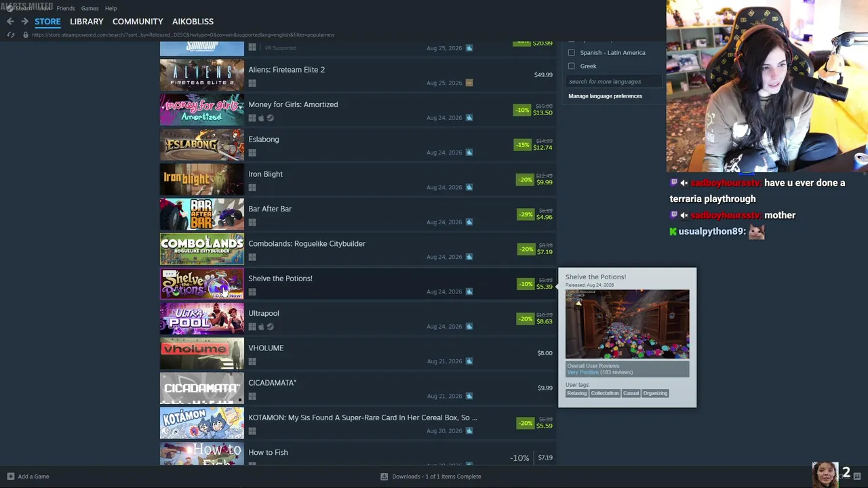Click Windows platform icon under VHOLUME
Image resolution: width=868 pixels, height=488 pixels.
(252, 361)
